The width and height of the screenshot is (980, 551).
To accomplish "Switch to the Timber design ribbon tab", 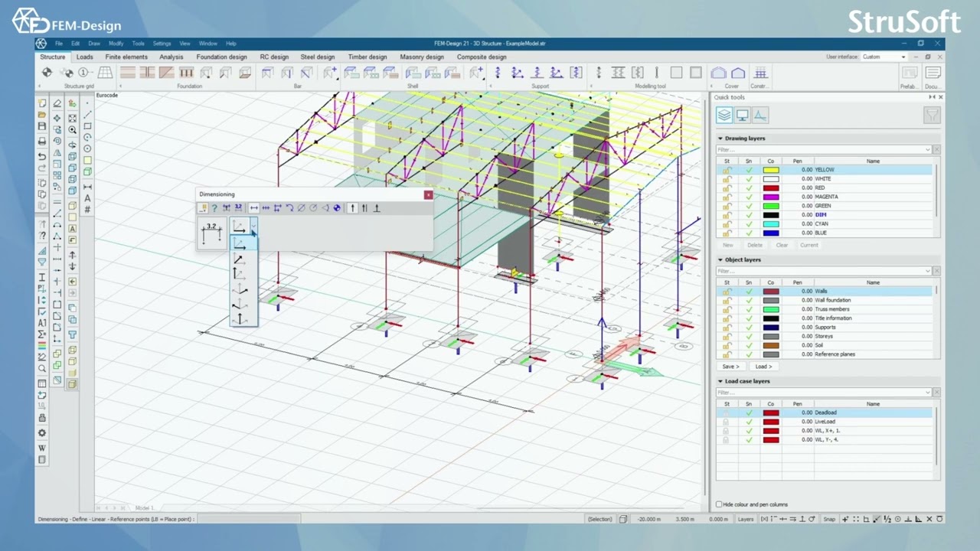I will click(x=367, y=57).
